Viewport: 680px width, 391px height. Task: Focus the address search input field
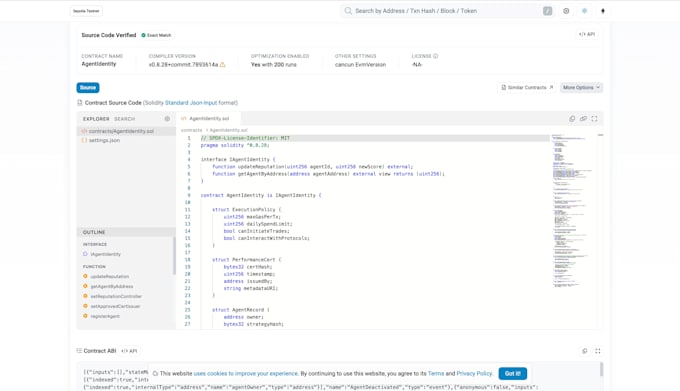[447, 11]
